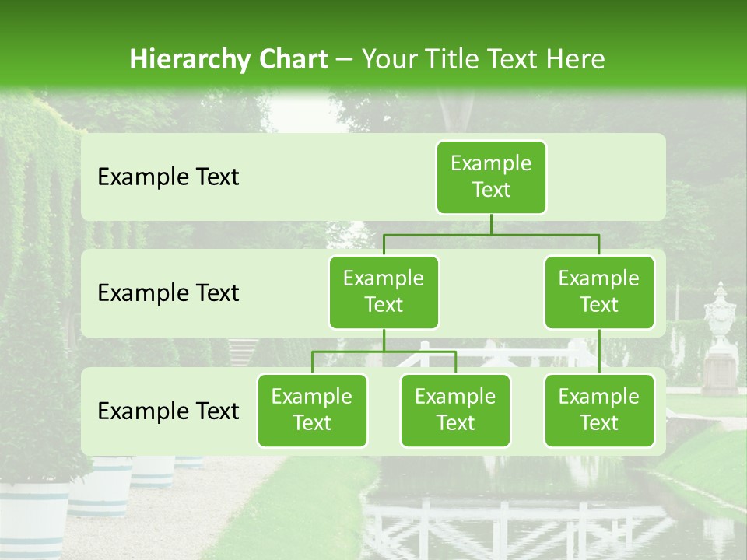Screen dimensions: 747x560
Task: Click the third row's "Example Text" label
Action: pyautogui.click(x=168, y=411)
